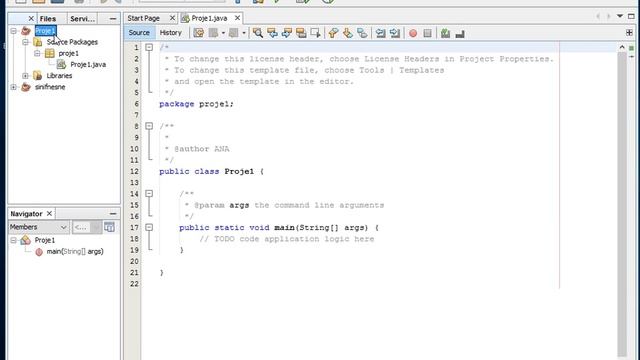
Task: Expand the Libraries node
Action: click(25, 76)
